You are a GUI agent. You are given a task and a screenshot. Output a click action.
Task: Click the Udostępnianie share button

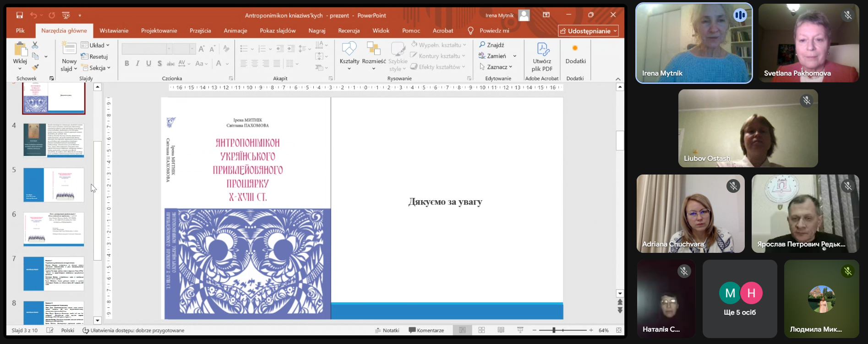588,31
